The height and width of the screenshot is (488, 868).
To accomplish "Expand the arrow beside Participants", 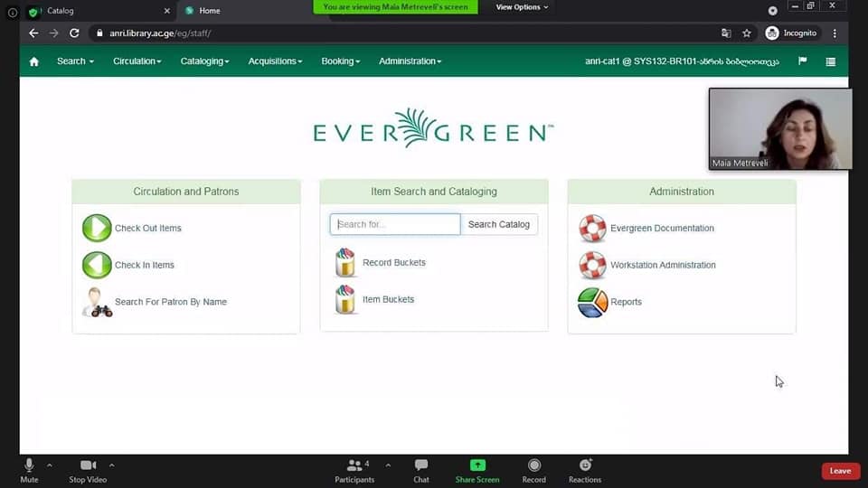I will coord(388,465).
